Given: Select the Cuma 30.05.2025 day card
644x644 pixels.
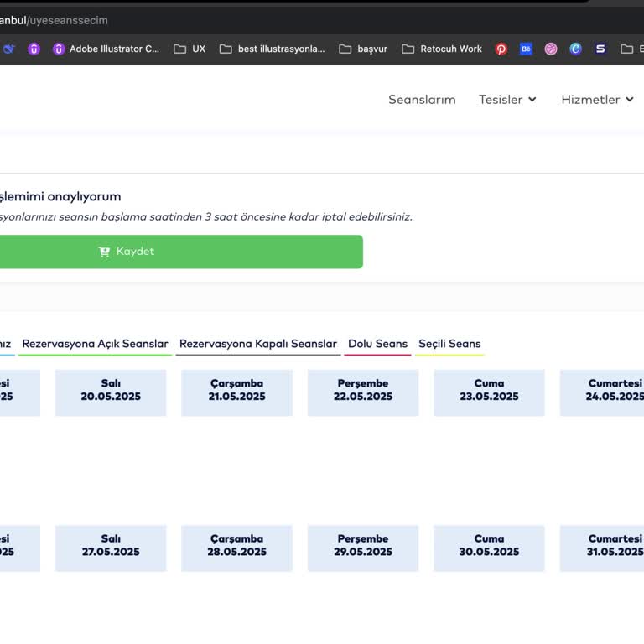Looking at the screenshot, I should pyautogui.click(x=489, y=548).
